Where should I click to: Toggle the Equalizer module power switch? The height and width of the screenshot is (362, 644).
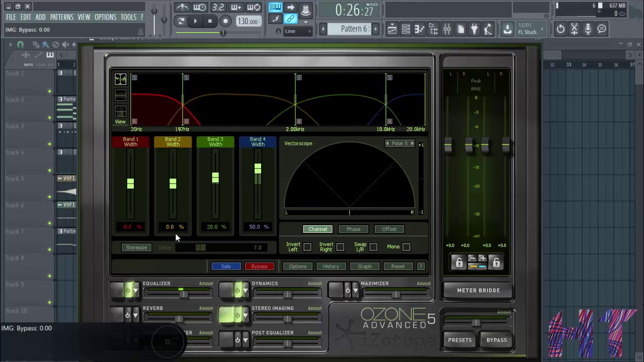(127, 291)
